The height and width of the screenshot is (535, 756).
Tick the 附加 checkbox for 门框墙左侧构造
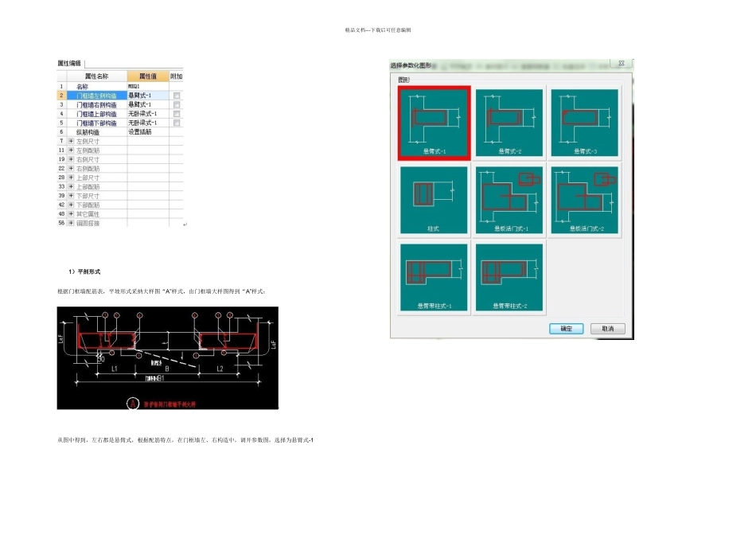177,96
